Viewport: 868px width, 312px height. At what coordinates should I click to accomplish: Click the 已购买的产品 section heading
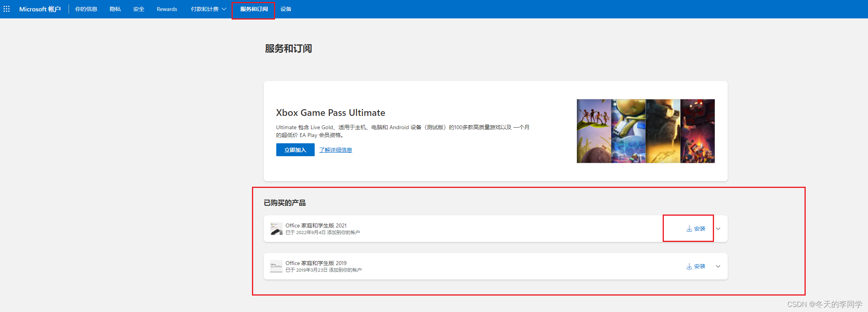(285, 203)
